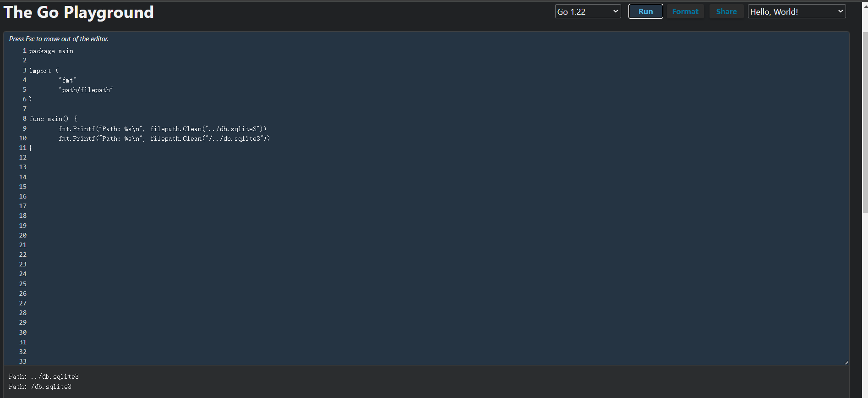
Task: Format the code with the Format button
Action: pos(685,11)
